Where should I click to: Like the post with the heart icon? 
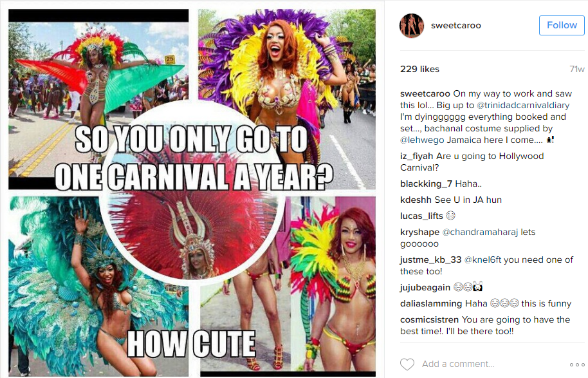click(x=407, y=364)
